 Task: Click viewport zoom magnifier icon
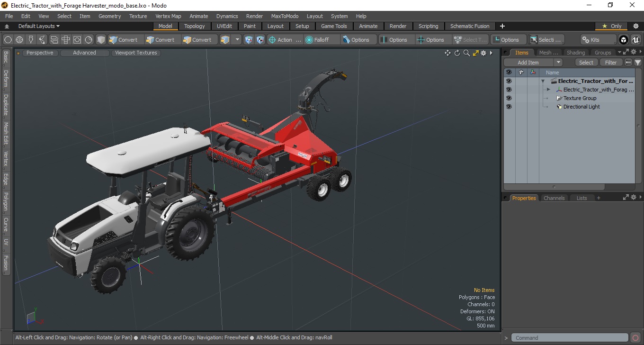coord(466,53)
